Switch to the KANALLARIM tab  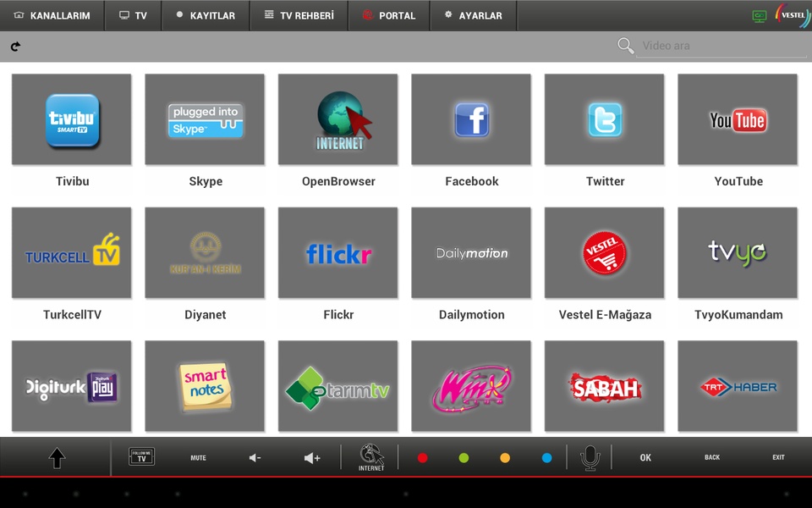[x=52, y=15]
